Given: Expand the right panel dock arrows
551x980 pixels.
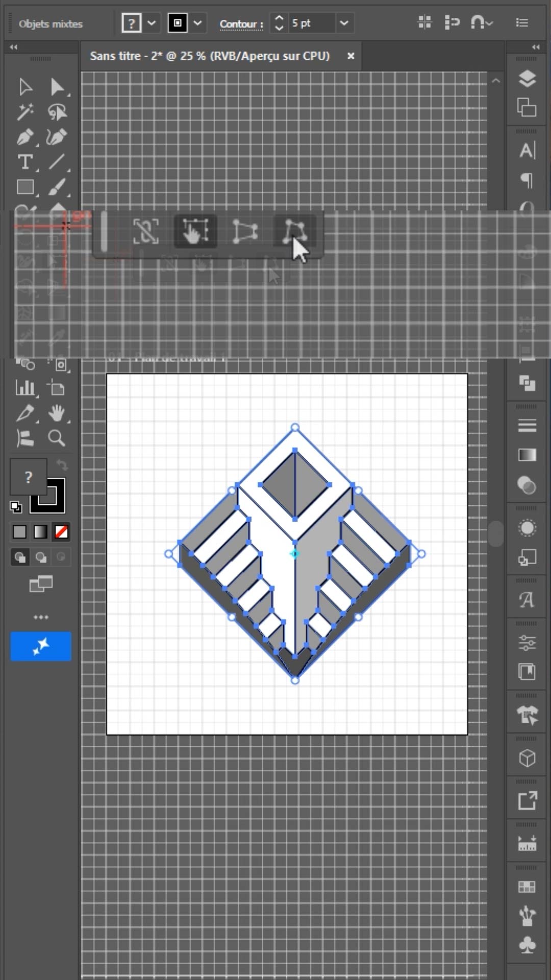Looking at the screenshot, I should [536, 47].
